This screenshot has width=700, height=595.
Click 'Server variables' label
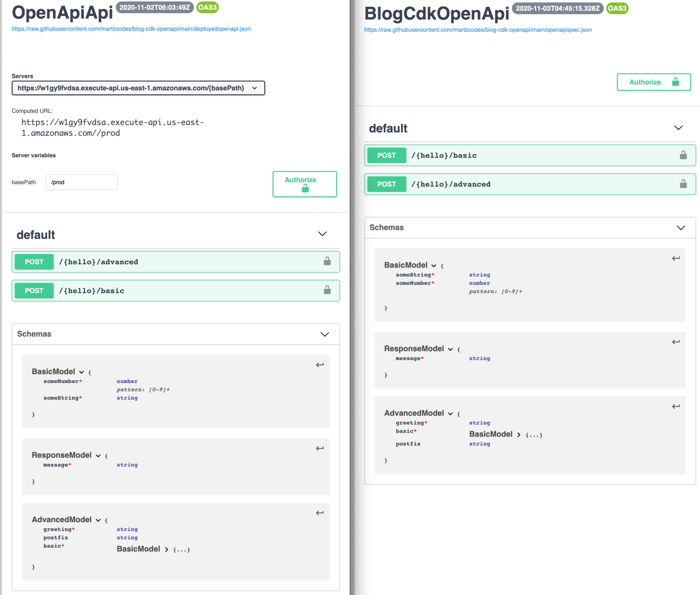[34, 155]
